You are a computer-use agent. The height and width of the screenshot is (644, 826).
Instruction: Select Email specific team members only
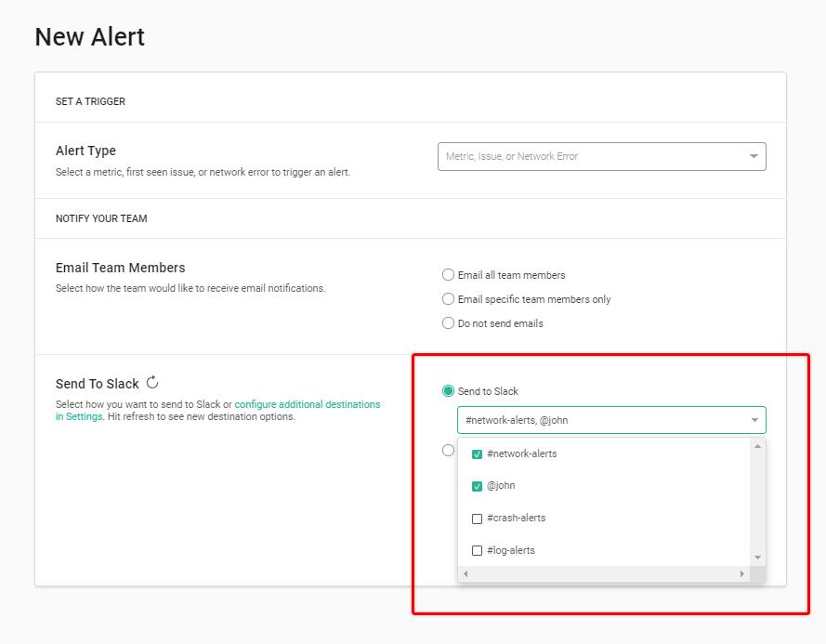click(x=448, y=299)
